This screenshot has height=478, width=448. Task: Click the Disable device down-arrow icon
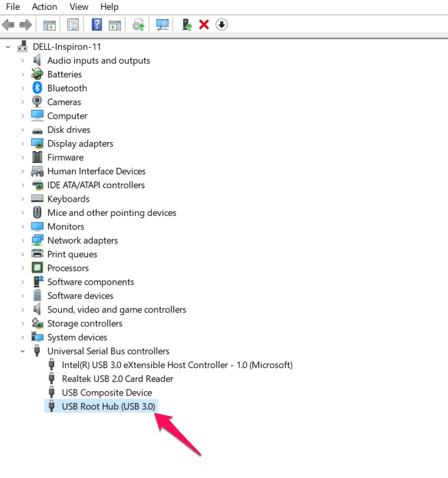(x=221, y=25)
